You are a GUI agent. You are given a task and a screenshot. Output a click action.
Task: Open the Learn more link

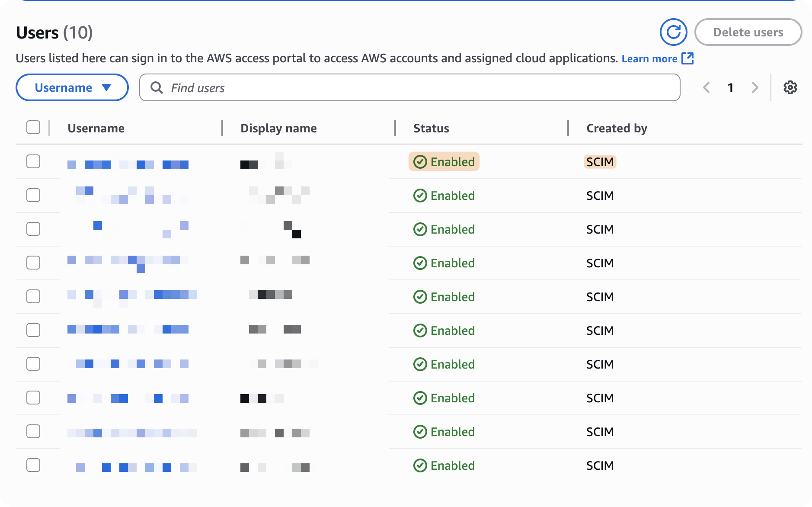click(x=649, y=59)
